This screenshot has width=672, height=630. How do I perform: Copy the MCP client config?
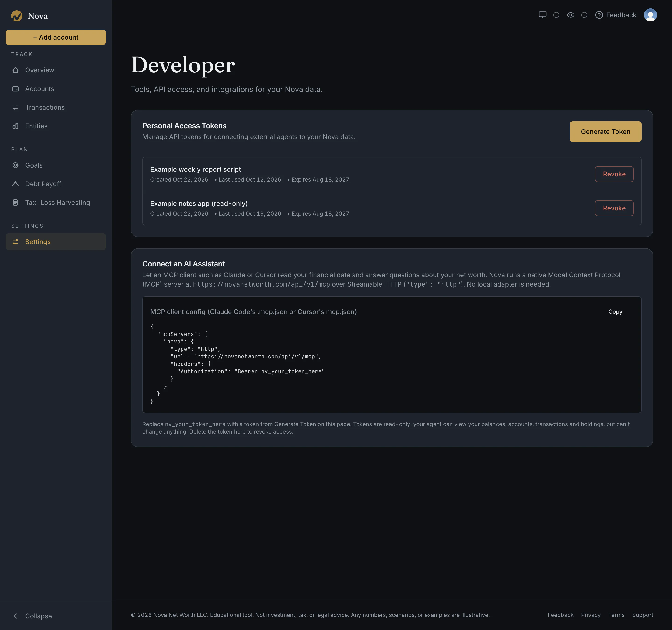coord(615,312)
